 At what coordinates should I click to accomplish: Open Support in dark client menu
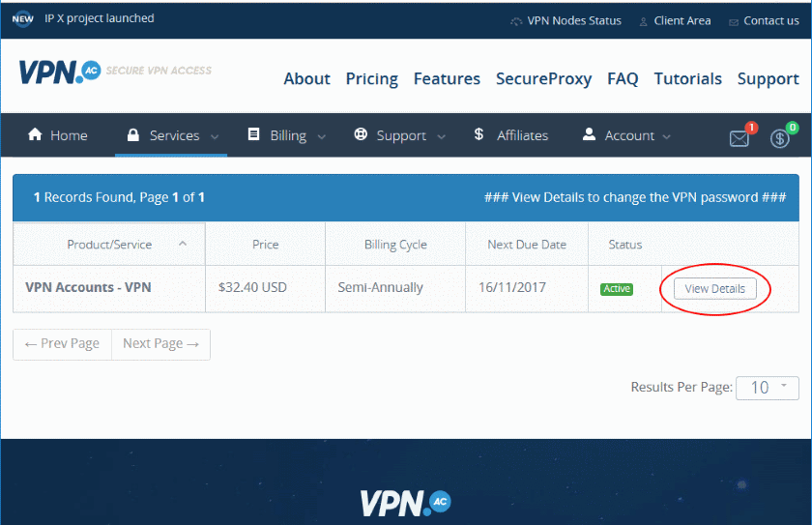point(400,135)
